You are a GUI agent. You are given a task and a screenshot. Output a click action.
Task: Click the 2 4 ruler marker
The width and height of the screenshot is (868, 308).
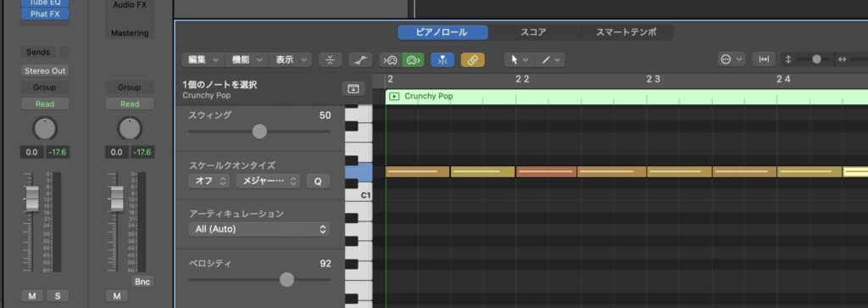click(x=783, y=79)
